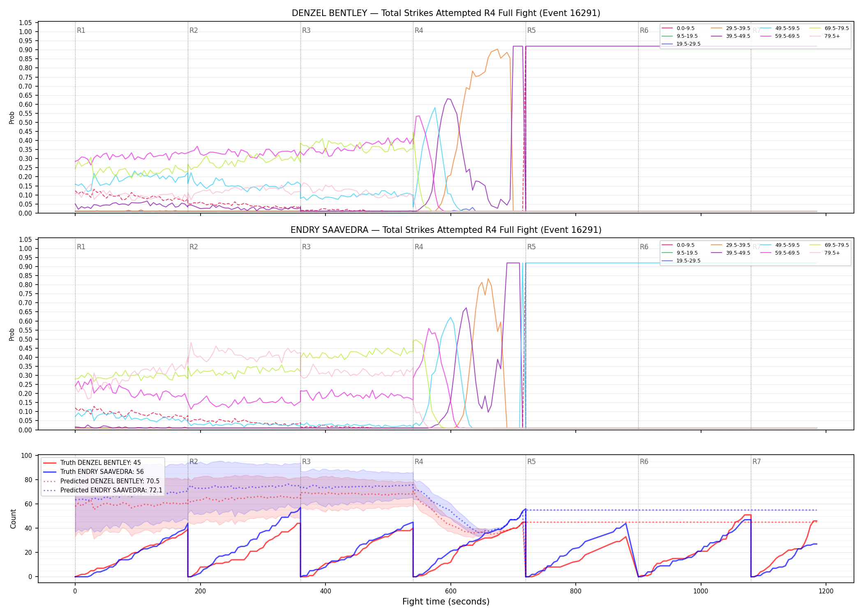Click the R3 round marker in Saavedra chart
863x616 pixels.
point(306,247)
